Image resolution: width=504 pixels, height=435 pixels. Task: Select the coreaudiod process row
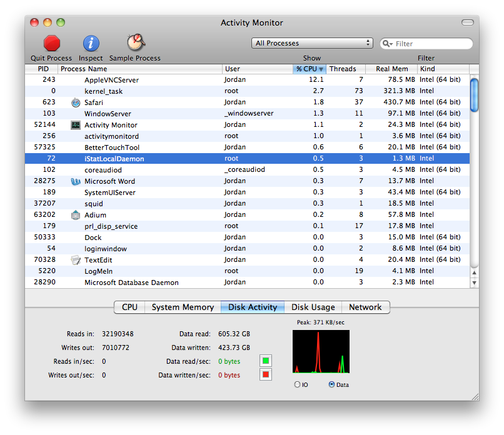click(x=247, y=169)
